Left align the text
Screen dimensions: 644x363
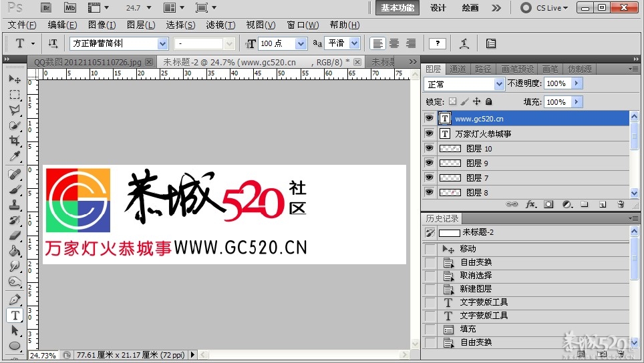click(x=377, y=43)
